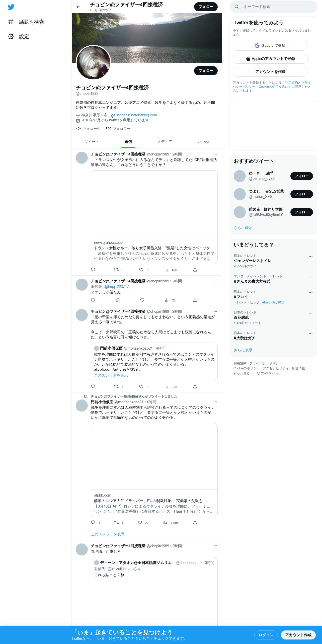Open more options for #さんまの東大方程式 trend
The height and width of the screenshot is (644, 322).
pyautogui.click(x=310, y=277)
